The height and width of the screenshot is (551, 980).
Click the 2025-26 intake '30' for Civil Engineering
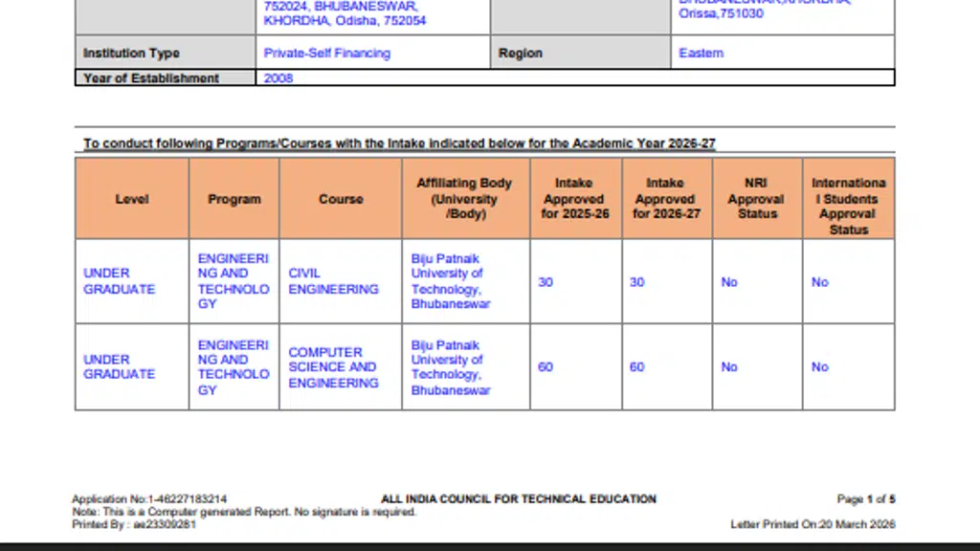click(x=545, y=282)
